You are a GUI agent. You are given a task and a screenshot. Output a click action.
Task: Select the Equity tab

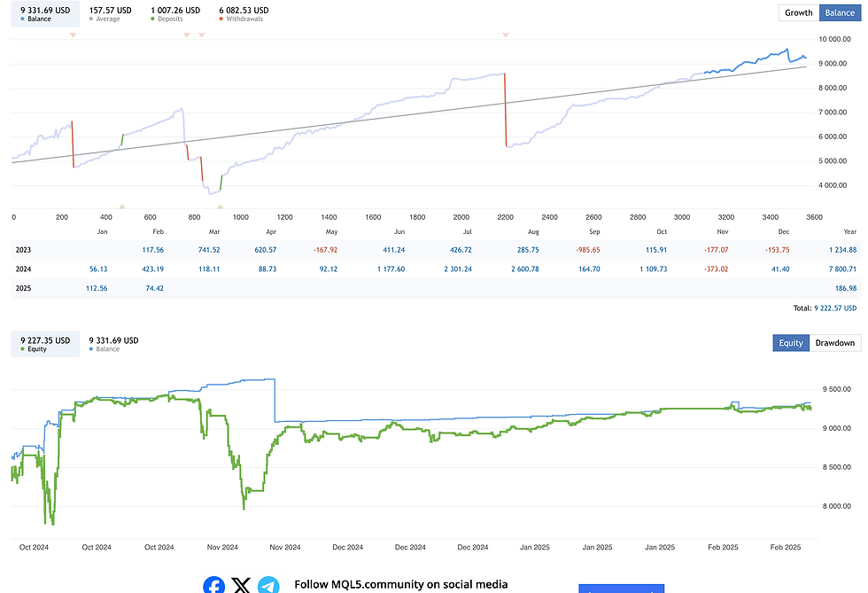[x=791, y=342]
